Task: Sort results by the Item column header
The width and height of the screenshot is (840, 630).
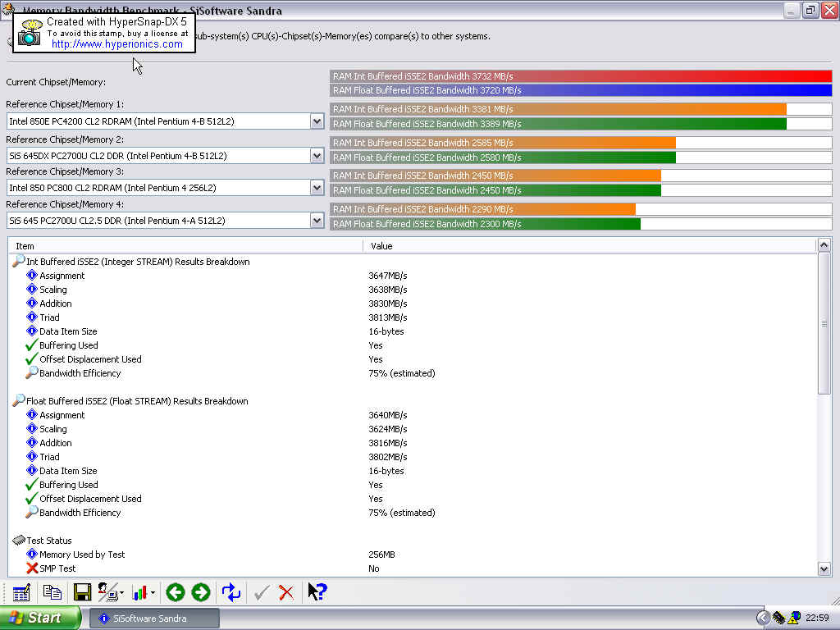Action: pos(185,246)
